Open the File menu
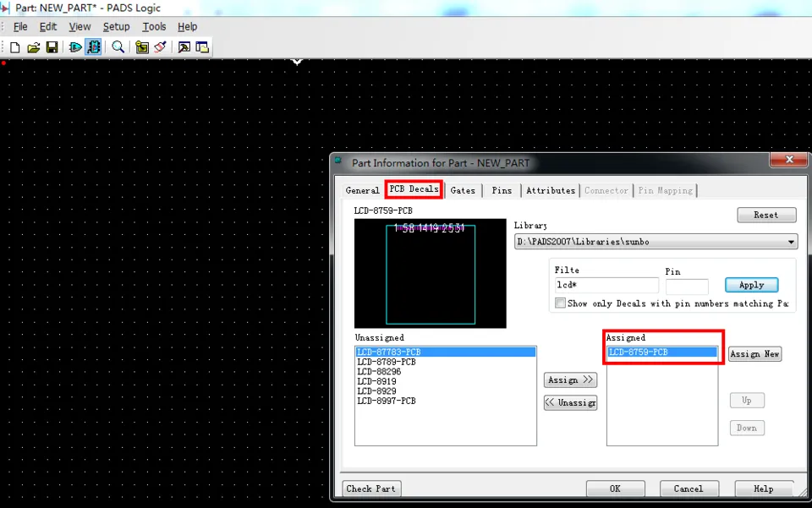This screenshot has width=812, height=508. pyautogui.click(x=20, y=27)
